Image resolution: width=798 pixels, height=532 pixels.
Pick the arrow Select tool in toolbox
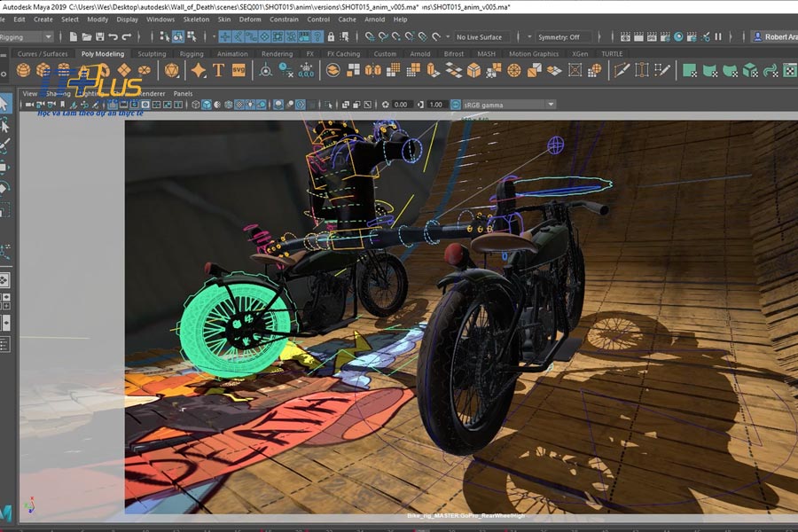(x=4, y=105)
